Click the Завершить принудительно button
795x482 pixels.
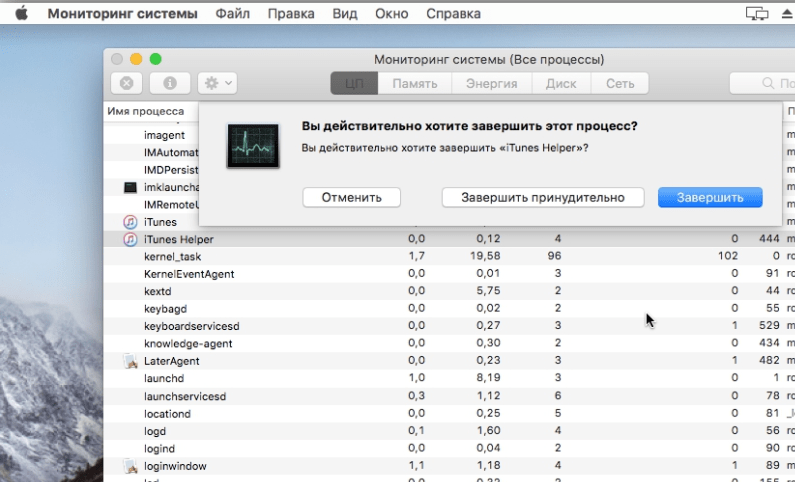pyautogui.click(x=543, y=197)
